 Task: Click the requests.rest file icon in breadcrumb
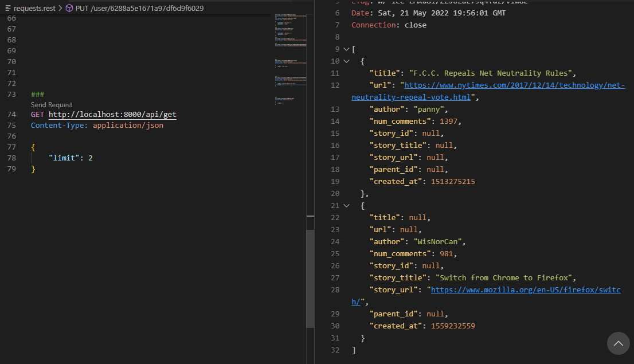[7, 8]
